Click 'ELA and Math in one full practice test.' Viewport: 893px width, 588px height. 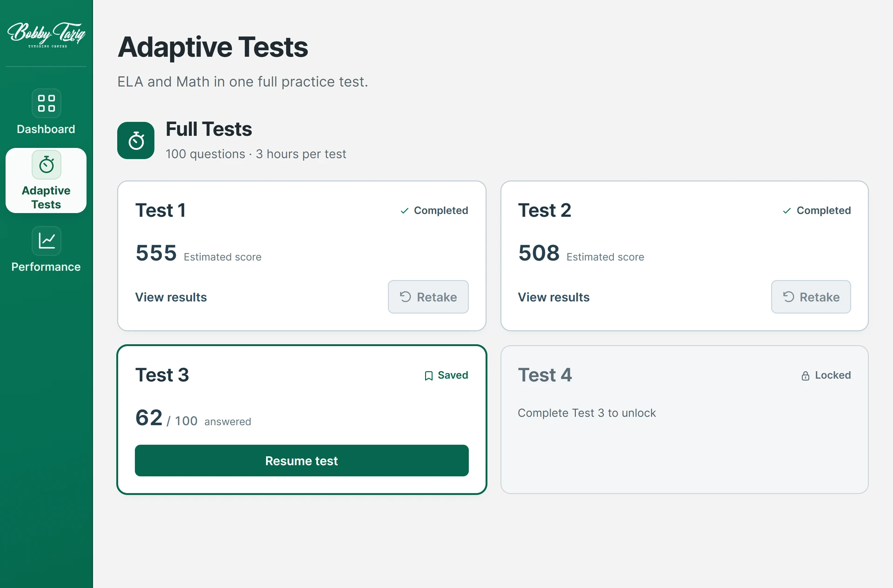point(243,82)
